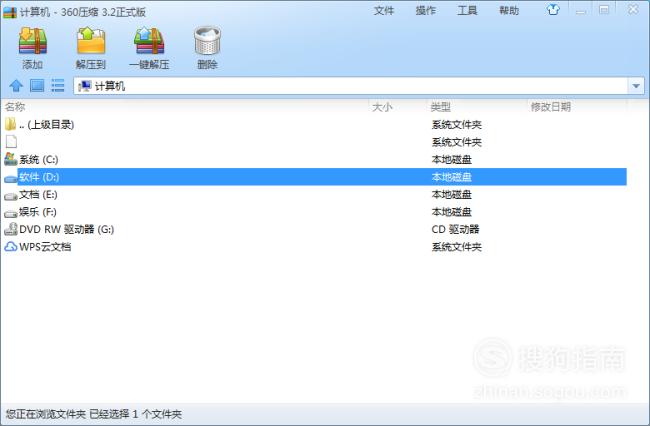Expand the address bar dropdown arrow
The width and height of the screenshot is (650, 426).
[x=636, y=86]
